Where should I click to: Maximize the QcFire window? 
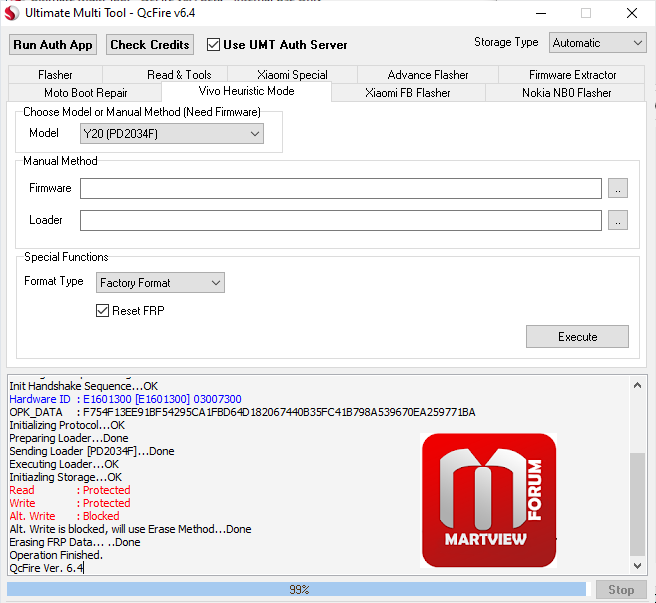(x=586, y=13)
